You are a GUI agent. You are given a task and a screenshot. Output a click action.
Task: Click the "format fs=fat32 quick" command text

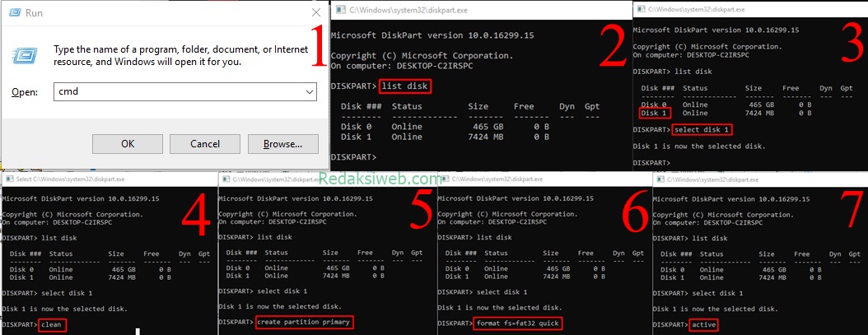click(x=520, y=323)
